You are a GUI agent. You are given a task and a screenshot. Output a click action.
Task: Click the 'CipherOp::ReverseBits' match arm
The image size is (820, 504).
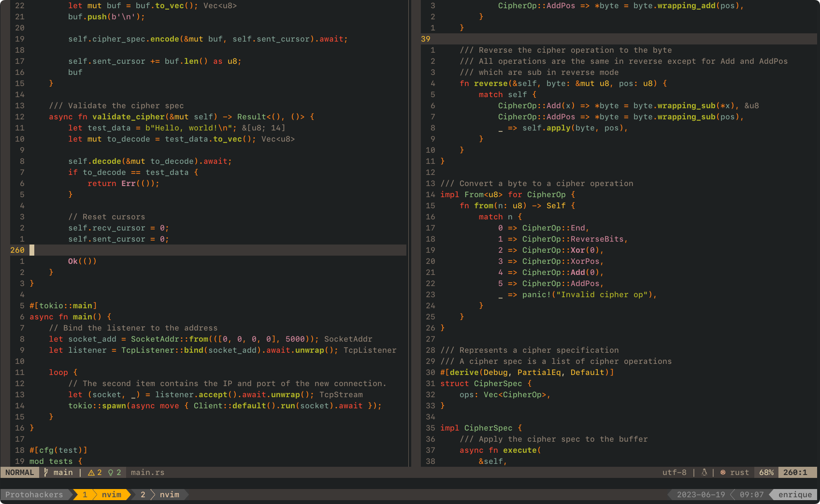[563, 239]
